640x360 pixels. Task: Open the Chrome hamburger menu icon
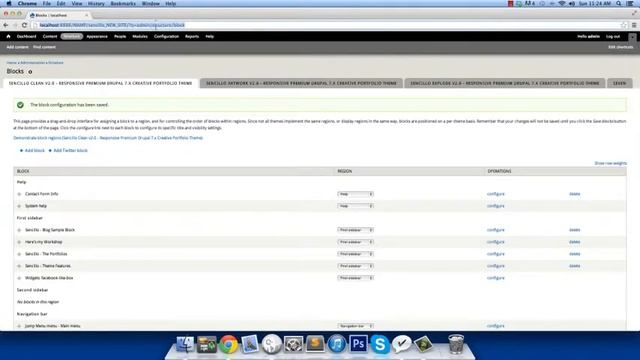pyautogui.click(x=634, y=25)
